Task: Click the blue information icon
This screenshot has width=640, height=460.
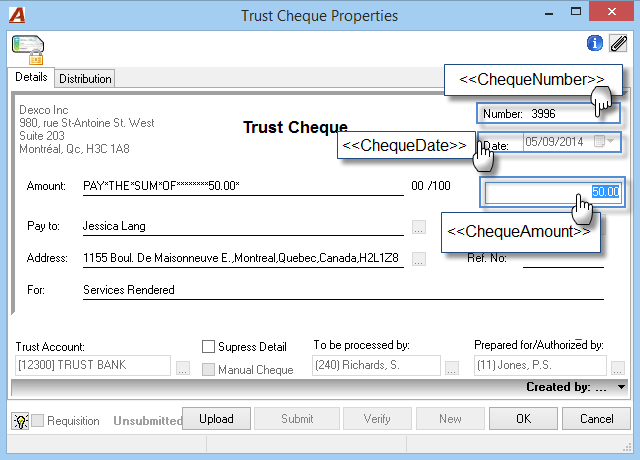Action: click(594, 43)
